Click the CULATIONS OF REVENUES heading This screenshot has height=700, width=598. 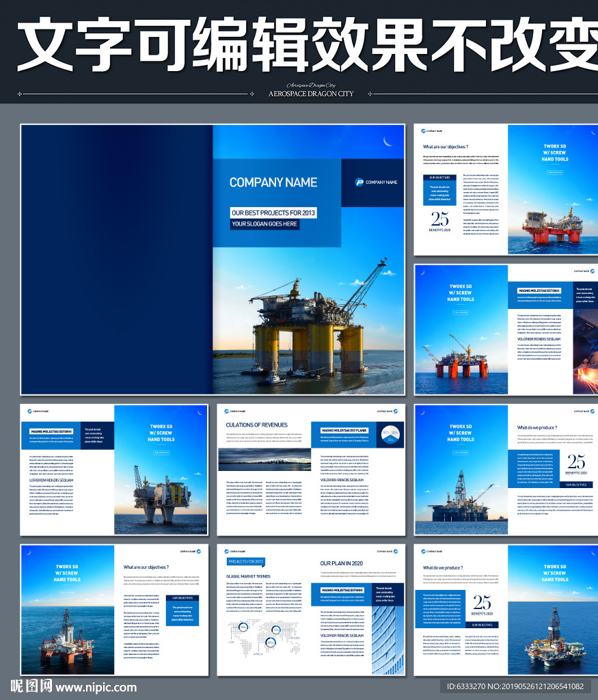click(256, 425)
